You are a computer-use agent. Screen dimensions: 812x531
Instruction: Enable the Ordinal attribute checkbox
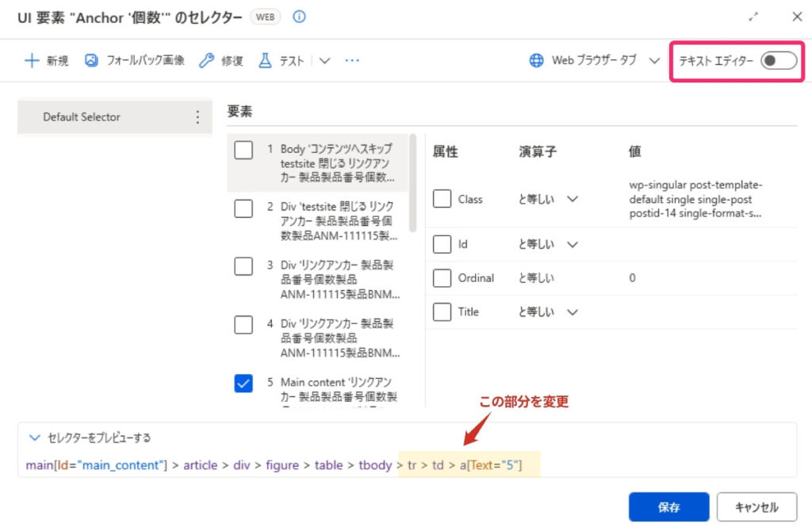442,278
